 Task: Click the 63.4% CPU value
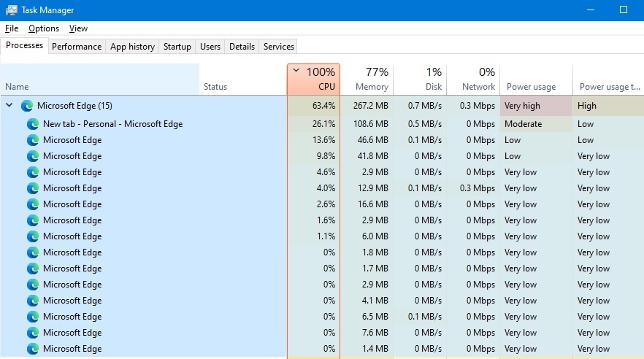pyautogui.click(x=323, y=106)
